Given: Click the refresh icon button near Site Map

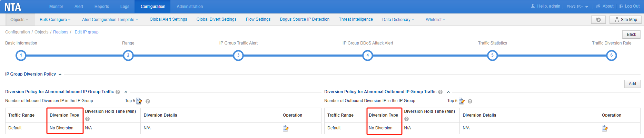Looking at the screenshot, I should coord(598,20).
